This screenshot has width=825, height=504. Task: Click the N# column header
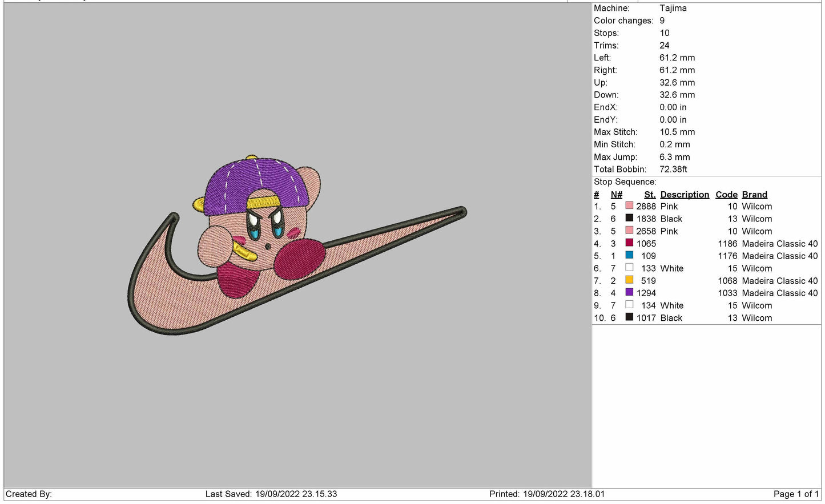(616, 195)
